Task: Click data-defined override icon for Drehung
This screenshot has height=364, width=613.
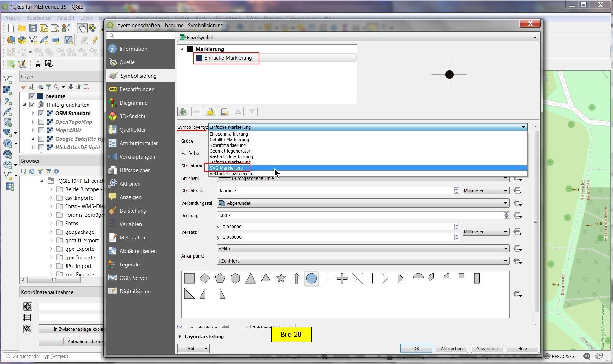Action: [x=518, y=216]
